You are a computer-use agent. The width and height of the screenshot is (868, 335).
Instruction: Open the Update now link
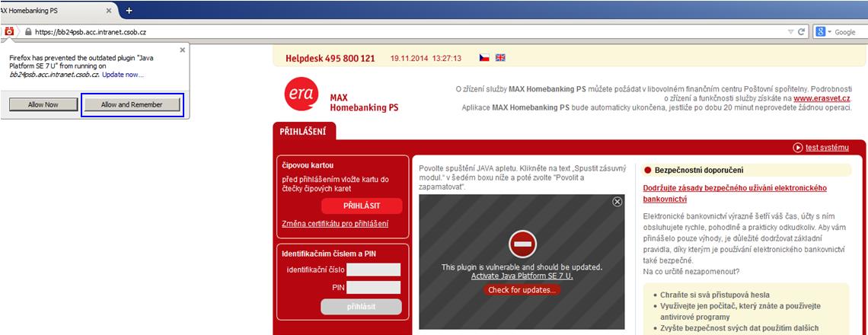point(123,74)
